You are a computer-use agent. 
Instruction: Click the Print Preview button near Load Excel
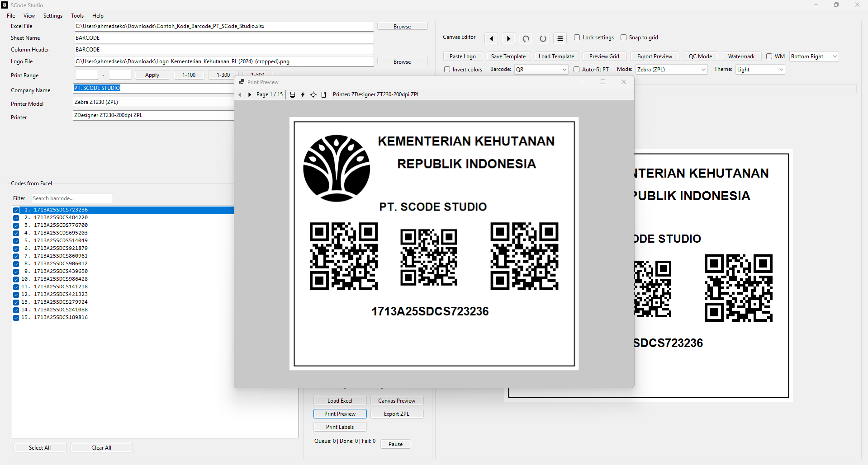click(340, 414)
